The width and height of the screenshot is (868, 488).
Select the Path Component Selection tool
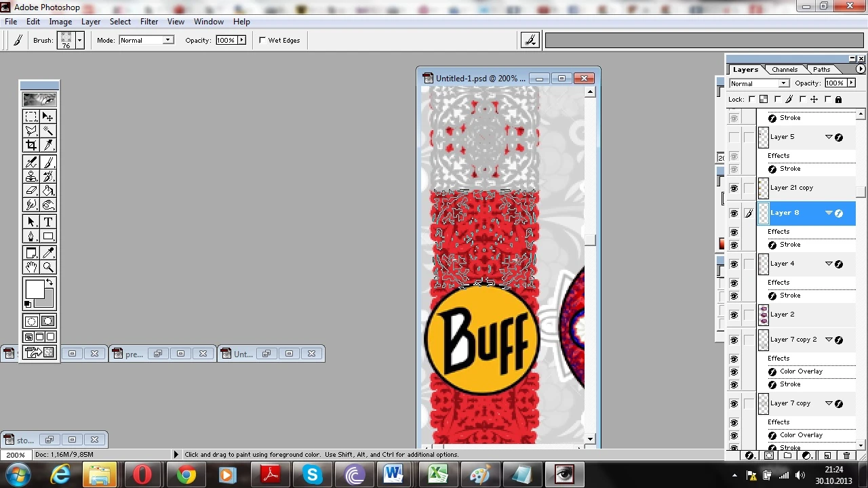click(31, 222)
